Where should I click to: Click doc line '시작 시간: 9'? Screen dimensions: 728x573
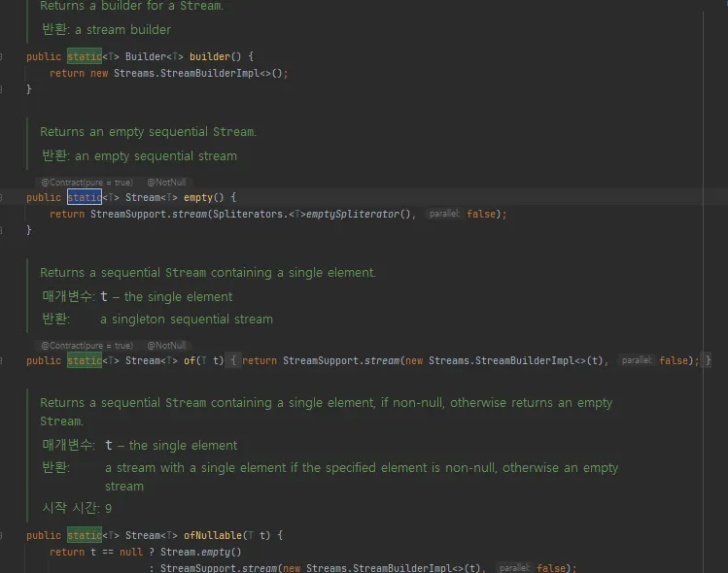tap(77, 508)
